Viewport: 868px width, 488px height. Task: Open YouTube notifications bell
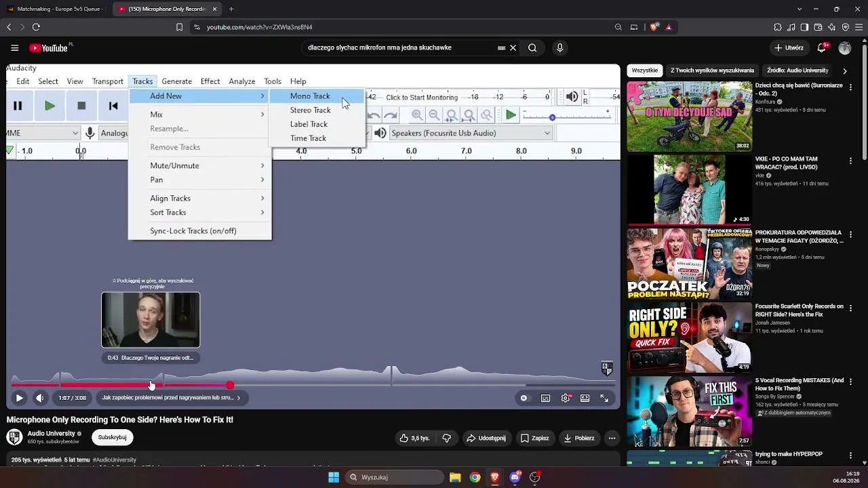pos(822,48)
